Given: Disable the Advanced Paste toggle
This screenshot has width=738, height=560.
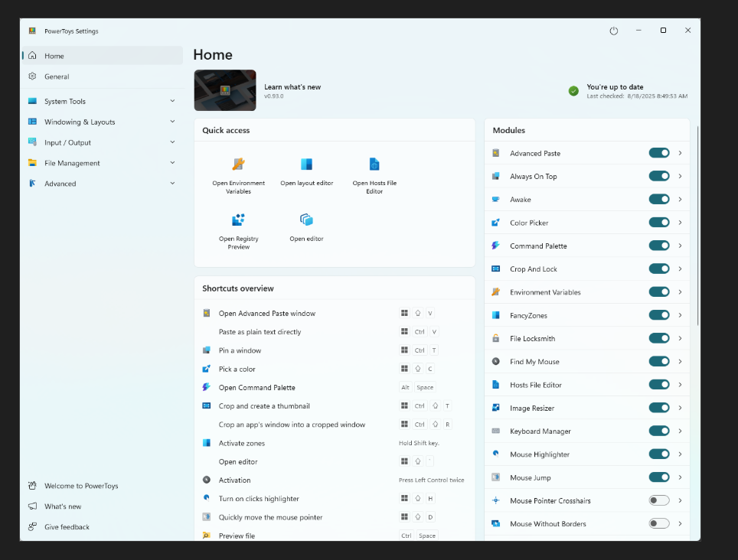Looking at the screenshot, I should tap(659, 153).
